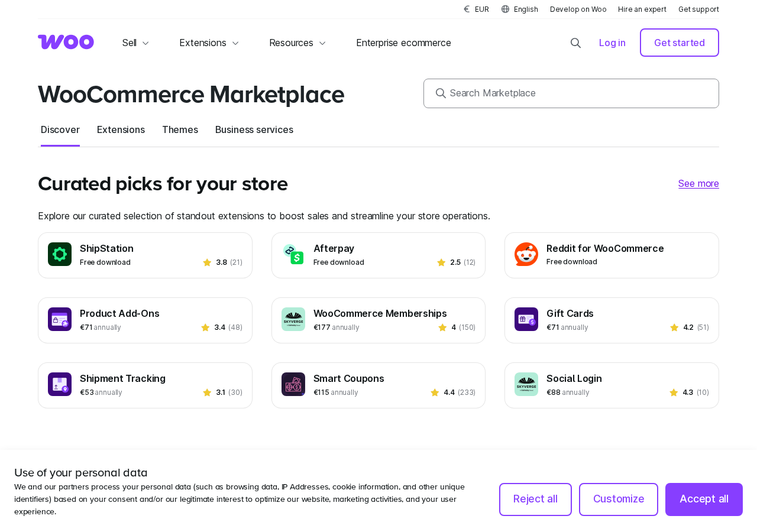Viewport: 757px width, 532px height.
Task: Click the Woo logo
Action: point(66,42)
